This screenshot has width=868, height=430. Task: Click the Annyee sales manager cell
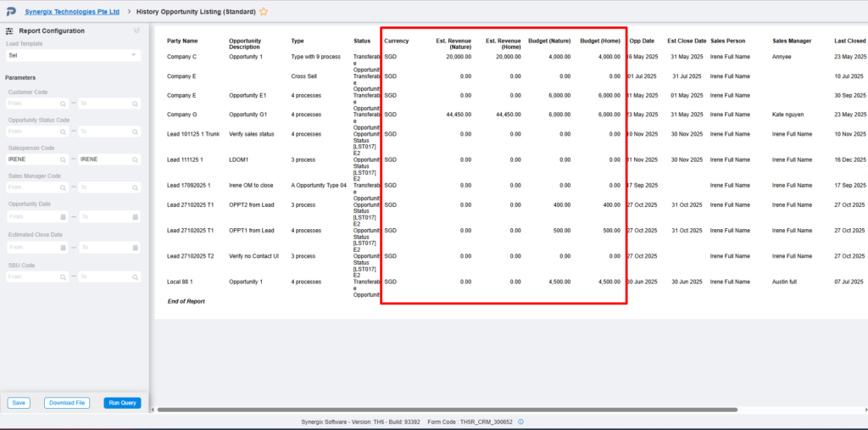pyautogui.click(x=782, y=57)
